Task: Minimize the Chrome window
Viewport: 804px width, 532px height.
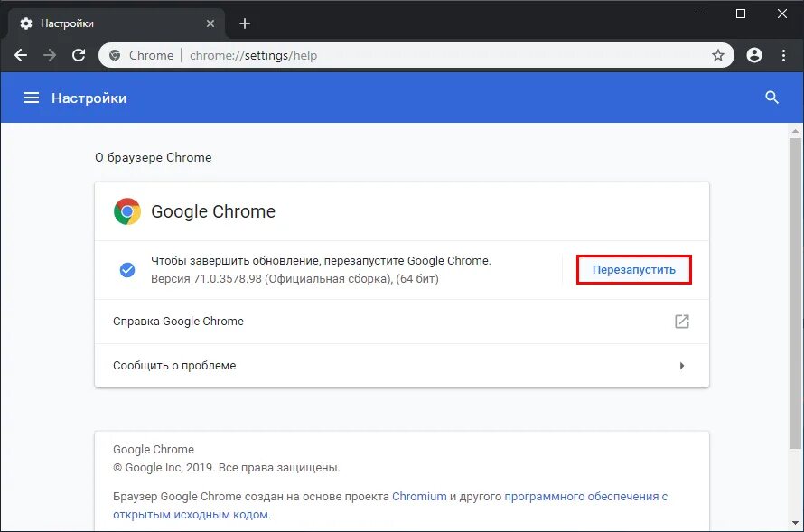Action: tap(699, 14)
